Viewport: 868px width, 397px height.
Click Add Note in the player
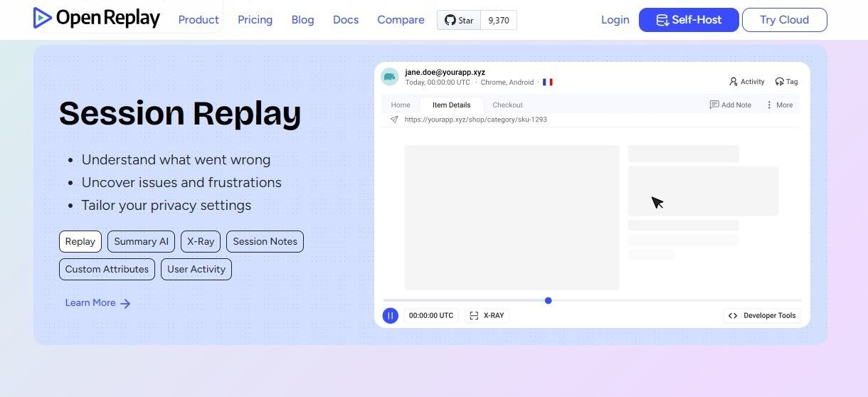[730, 105]
